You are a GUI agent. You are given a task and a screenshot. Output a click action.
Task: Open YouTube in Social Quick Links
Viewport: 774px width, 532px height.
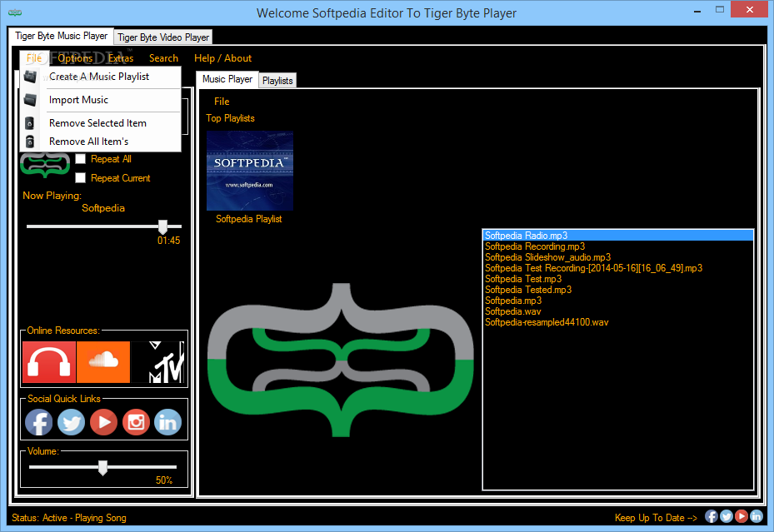[x=103, y=423]
